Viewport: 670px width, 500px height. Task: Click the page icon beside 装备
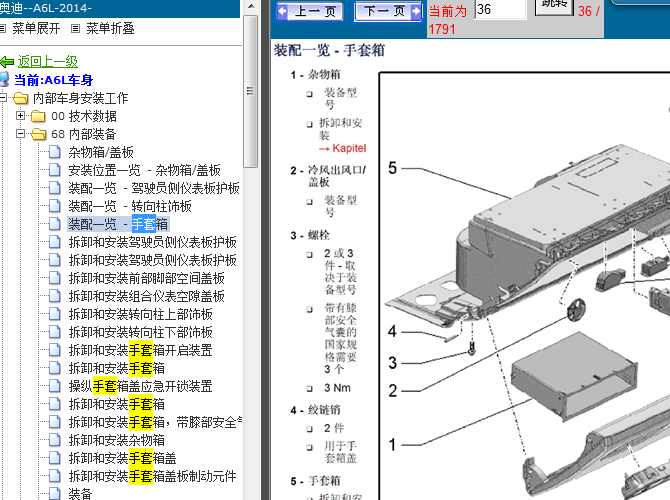tap(54, 493)
